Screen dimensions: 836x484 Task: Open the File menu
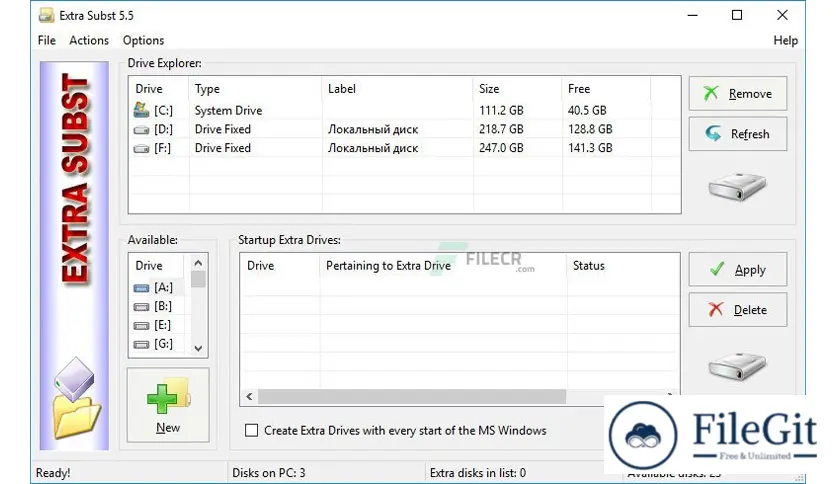(x=46, y=41)
